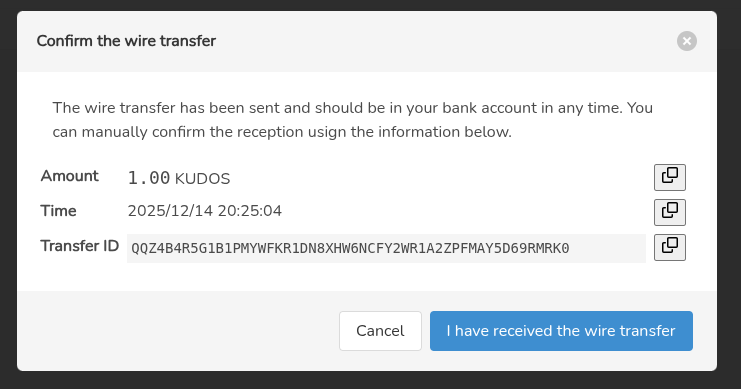Click blank space between the timestamp and its copy icon
741x389 pixels.
(468, 211)
